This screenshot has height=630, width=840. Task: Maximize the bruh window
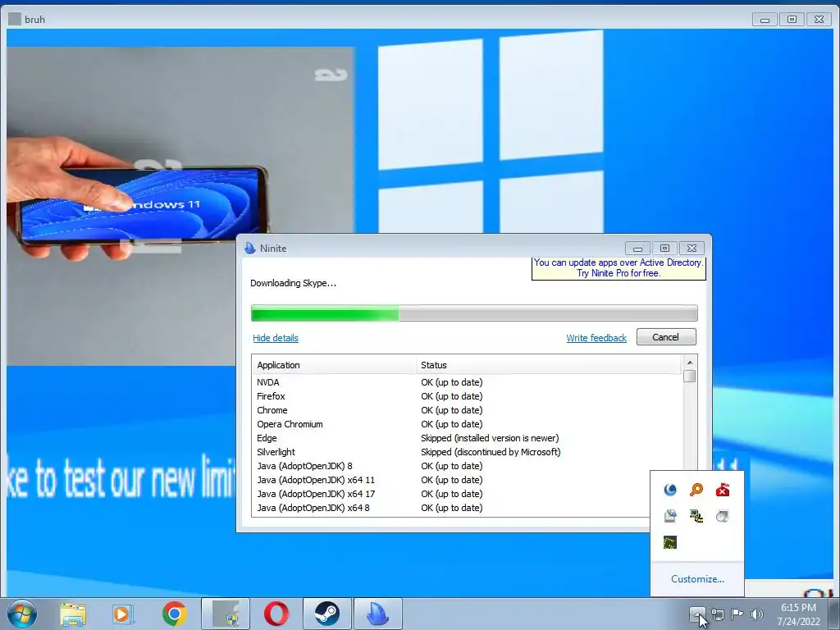pyautogui.click(x=792, y=20)
